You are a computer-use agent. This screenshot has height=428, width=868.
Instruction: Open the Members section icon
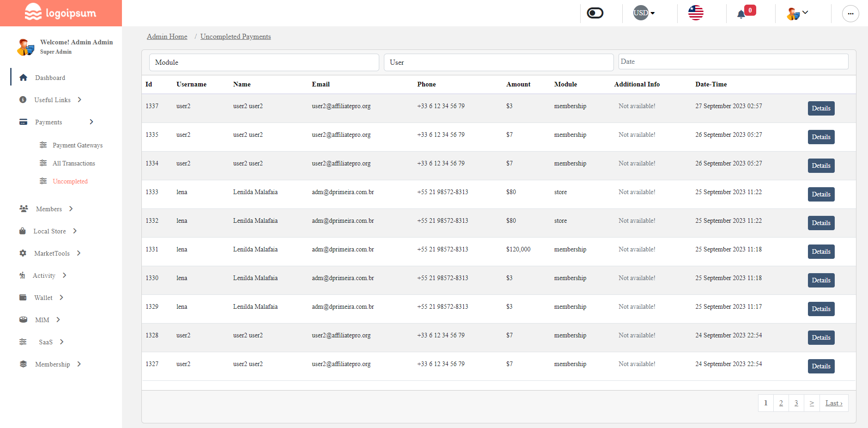24,208
